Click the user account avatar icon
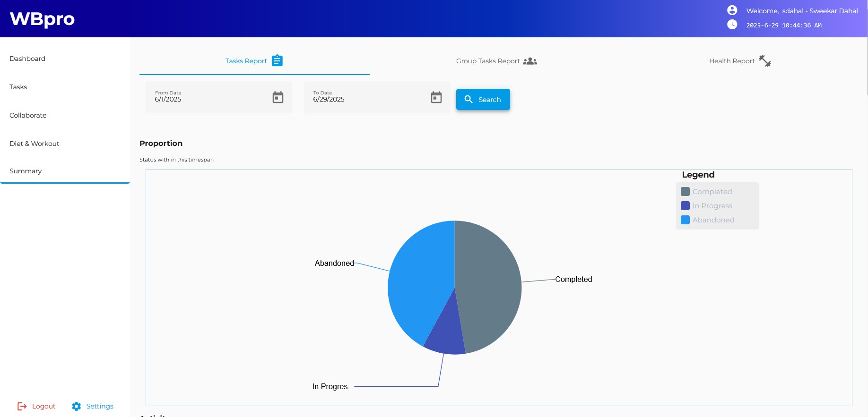The height and width of the screenshot is (417, 868). point(732,10)
